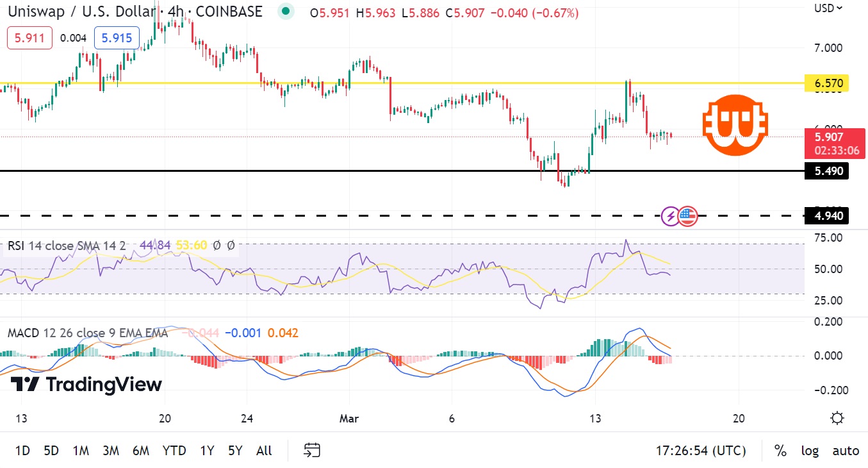
Task: Click the change value −0.040 (−0.67%)
Action: (534, 13)
